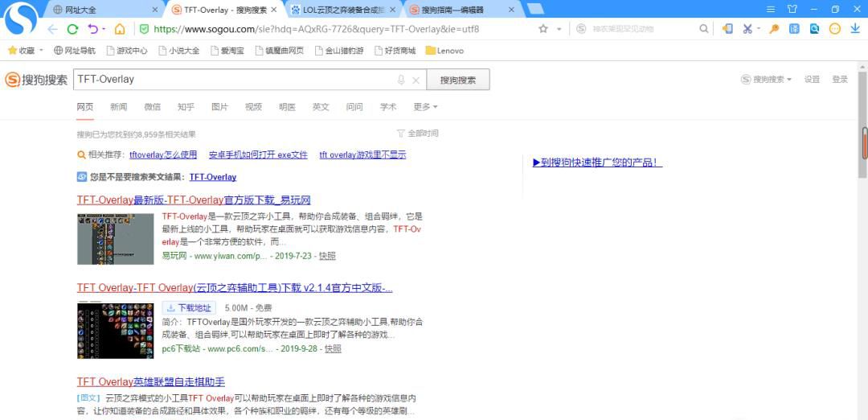The width and height of the screenshot is (868, 420).
Task: Click the pc6 result thumbnail image
Action: pyautogui.click(x=115, y=331)
